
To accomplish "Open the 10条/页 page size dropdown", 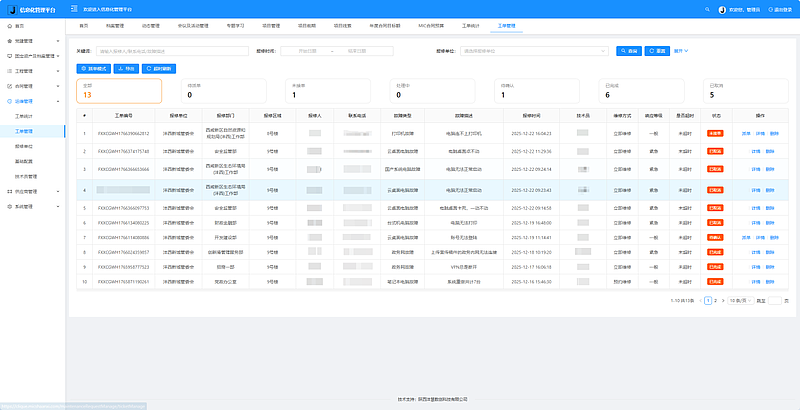I will 740,300.
